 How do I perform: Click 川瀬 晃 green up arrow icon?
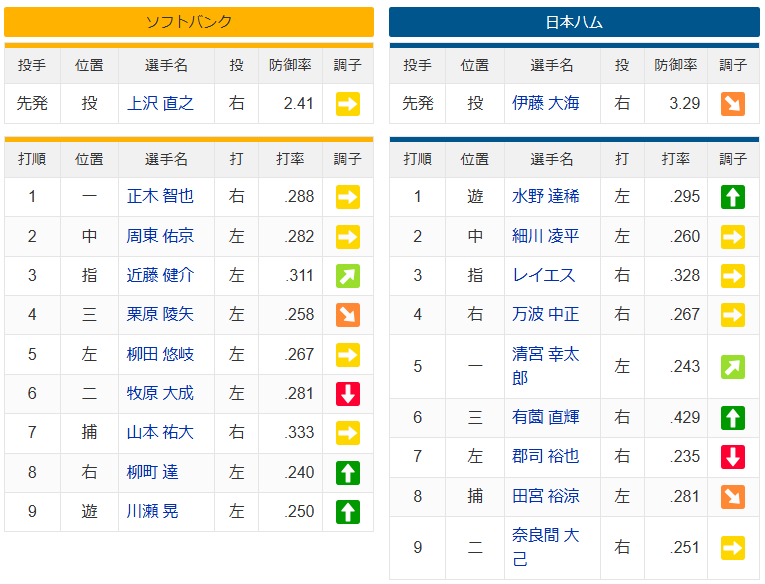[348, 512]
